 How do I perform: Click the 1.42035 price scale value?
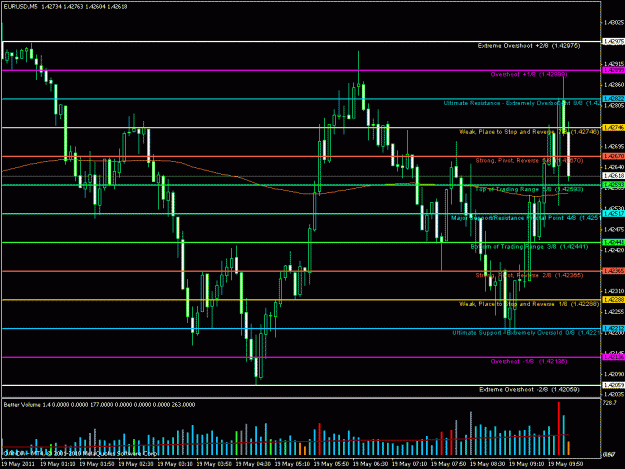point(614,394)
